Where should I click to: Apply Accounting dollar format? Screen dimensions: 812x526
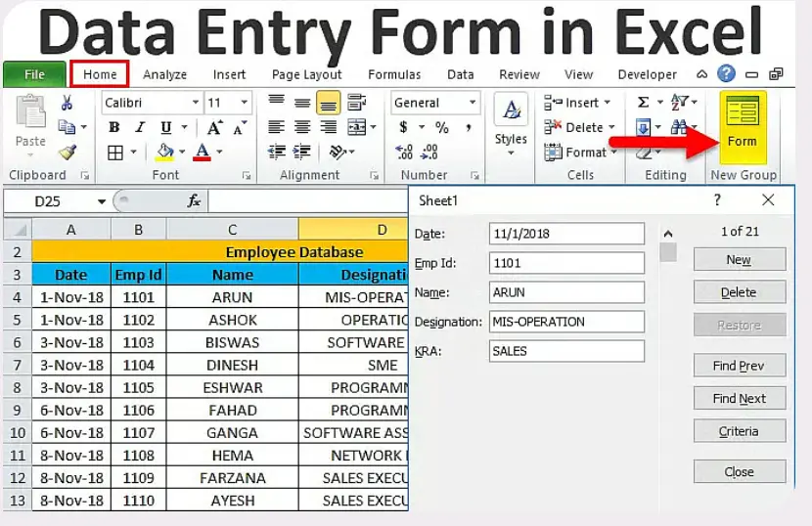tap(403, 127)
